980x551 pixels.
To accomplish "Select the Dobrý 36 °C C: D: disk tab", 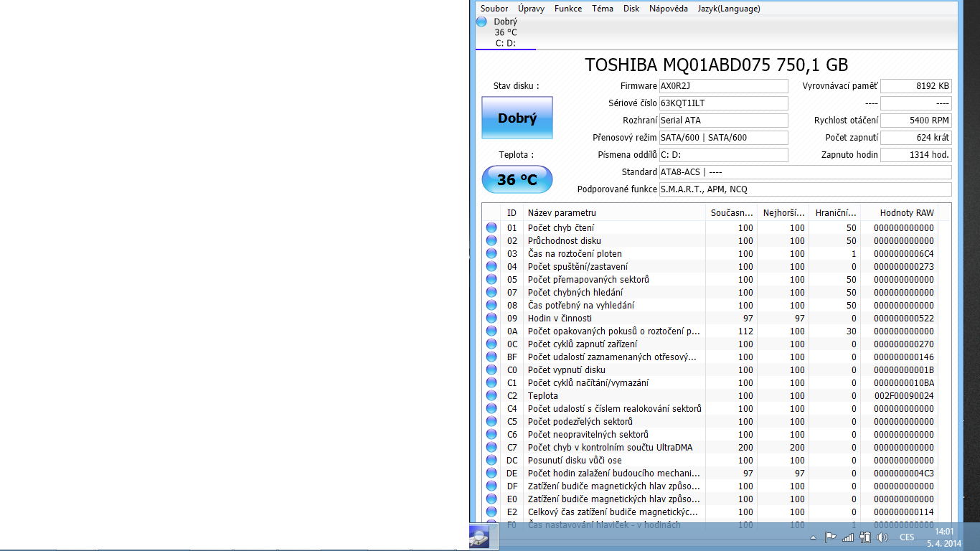I will pos(505,32).
